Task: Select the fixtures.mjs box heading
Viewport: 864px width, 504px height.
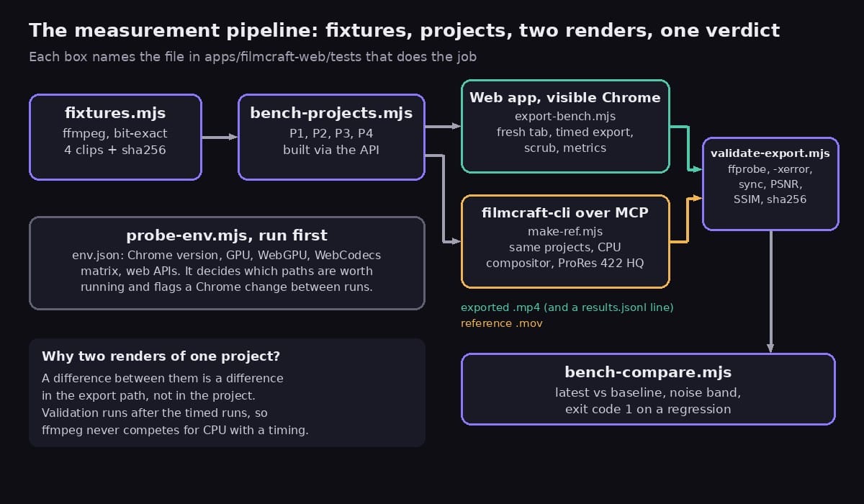Action: (x=115, y=113)
